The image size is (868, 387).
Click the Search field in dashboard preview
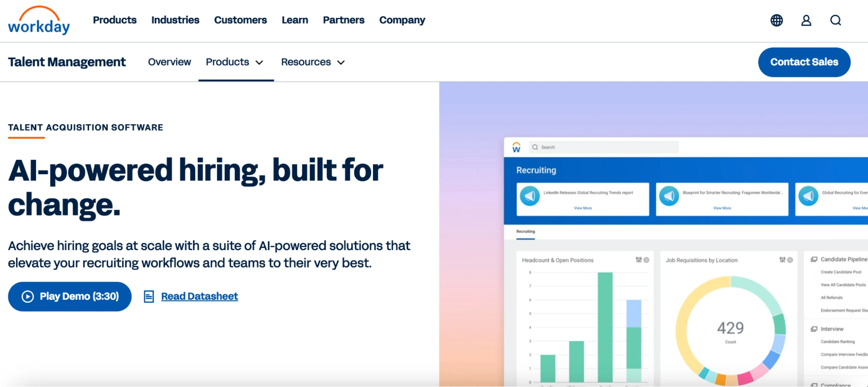click(604, 147)
